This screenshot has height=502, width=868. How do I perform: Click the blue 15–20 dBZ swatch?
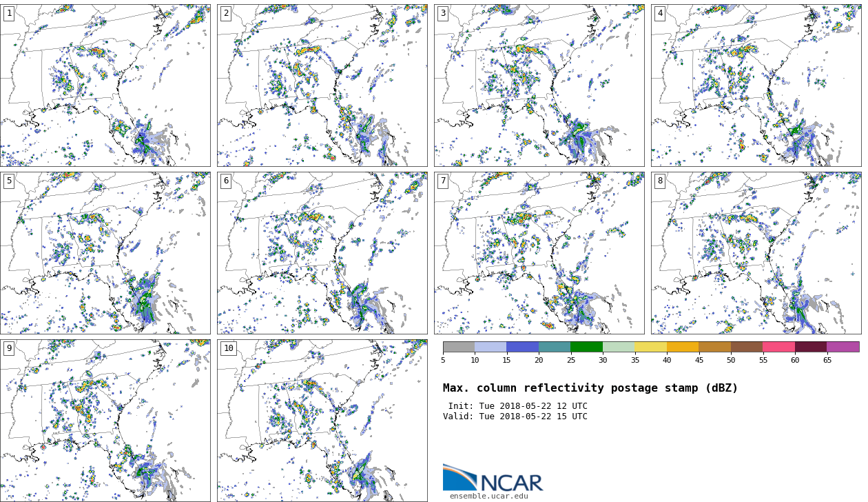pyautogui.click(x=522, y=347)
